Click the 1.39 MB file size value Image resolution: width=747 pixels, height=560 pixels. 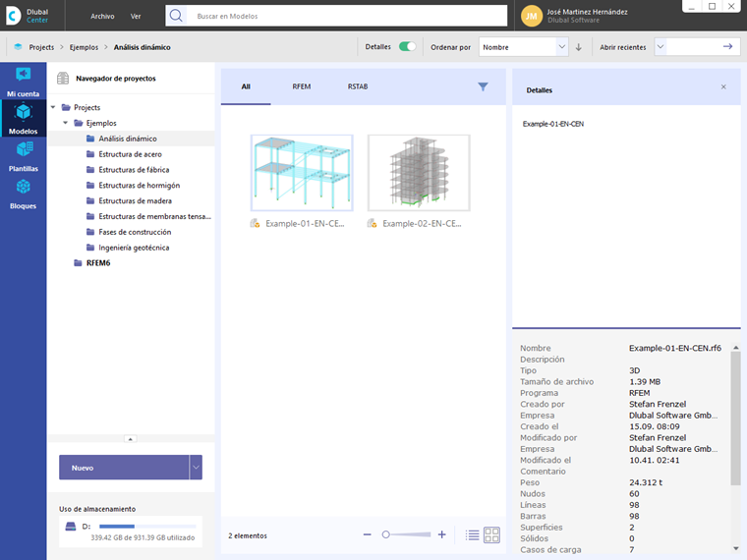[x=645, y=381]
